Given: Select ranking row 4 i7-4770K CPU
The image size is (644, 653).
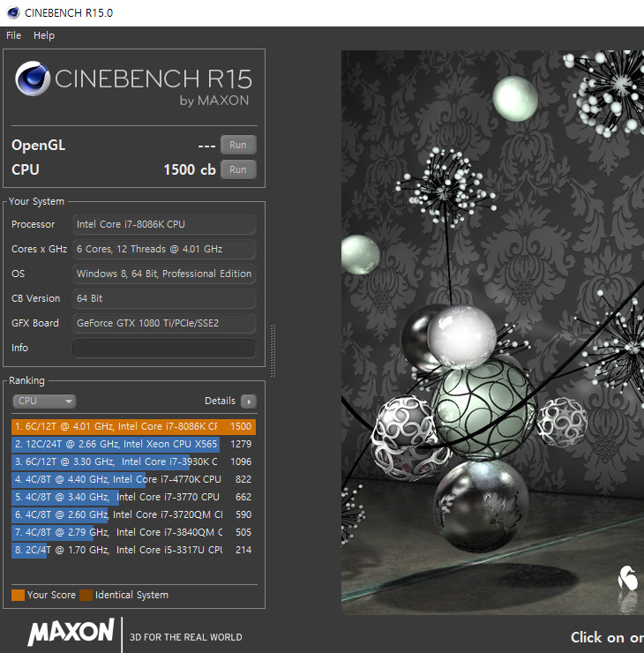Looking at the screenshot, I should pyautogui.click(x=133, y=479).
